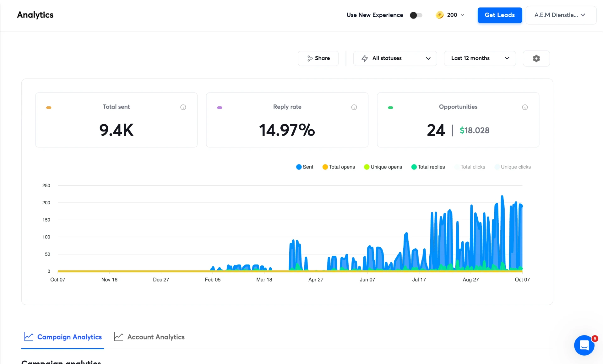Viewport: 603px width, 364px height.
Task: Click the purple Reply rate color marker
Action: point(220,108)
